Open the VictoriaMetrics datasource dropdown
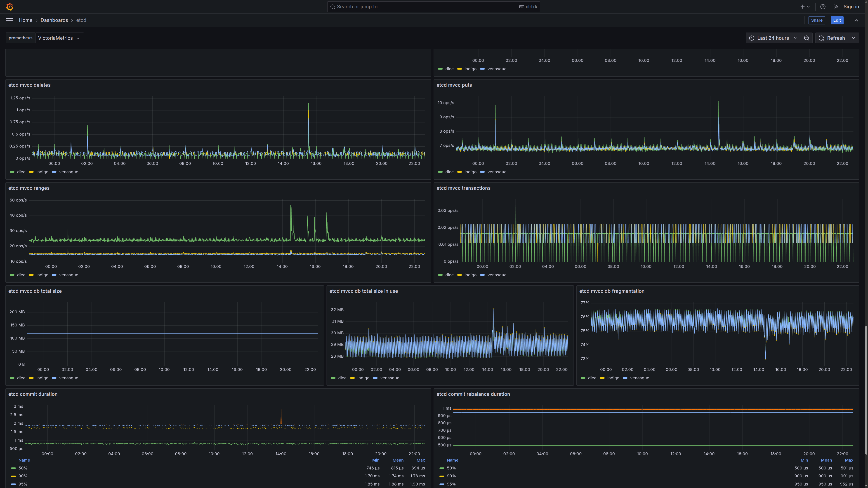 click(59, 38)
